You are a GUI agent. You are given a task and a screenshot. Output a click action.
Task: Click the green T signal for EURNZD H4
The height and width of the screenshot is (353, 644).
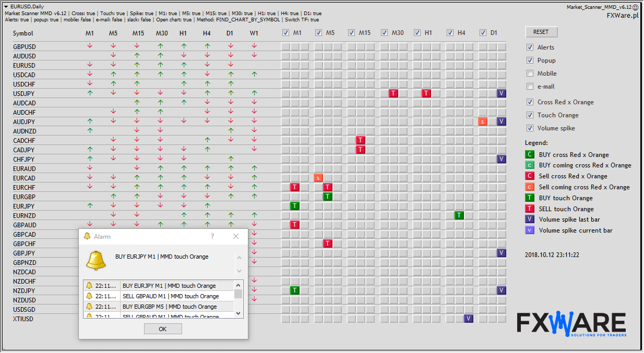[x=459, y=215]
